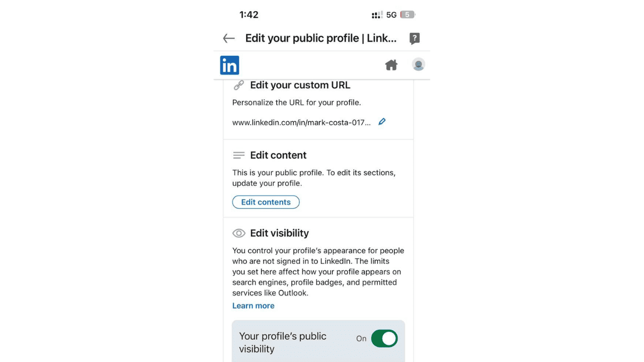Image resolution: width=644 pixels, height=362 pixels.
Task: Open the Learn more link
Action: point(253,305)
